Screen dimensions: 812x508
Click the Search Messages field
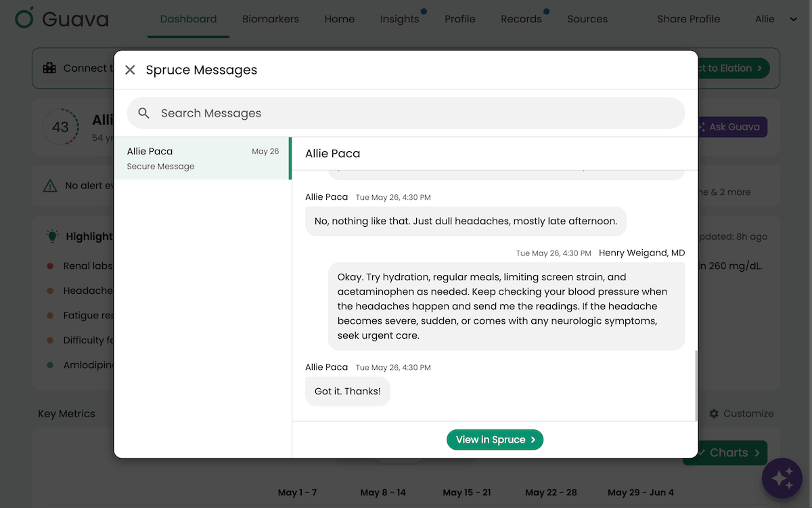(406, 113)
